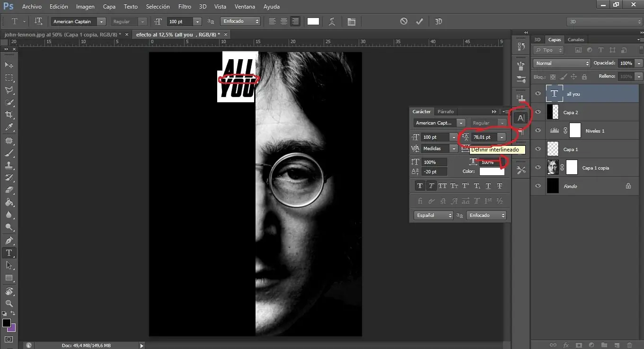Open the text Color swatch in Character panel
644x349 pixels.
point(491,171)
